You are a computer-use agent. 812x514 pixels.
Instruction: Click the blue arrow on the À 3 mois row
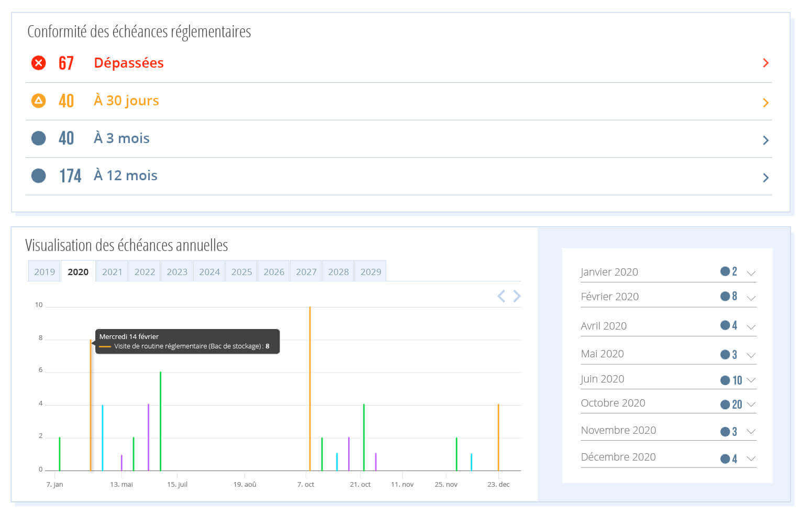(765, 140)
